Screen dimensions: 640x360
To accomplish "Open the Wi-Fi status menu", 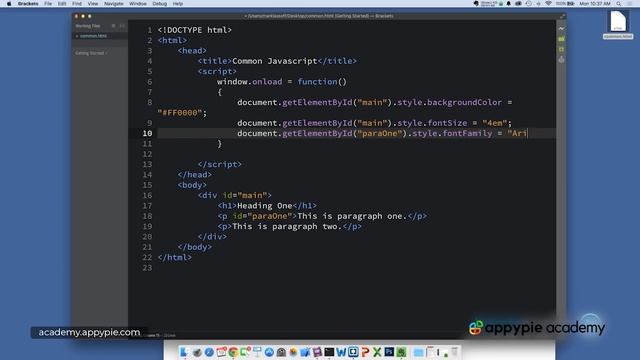I will click(548, 4).
